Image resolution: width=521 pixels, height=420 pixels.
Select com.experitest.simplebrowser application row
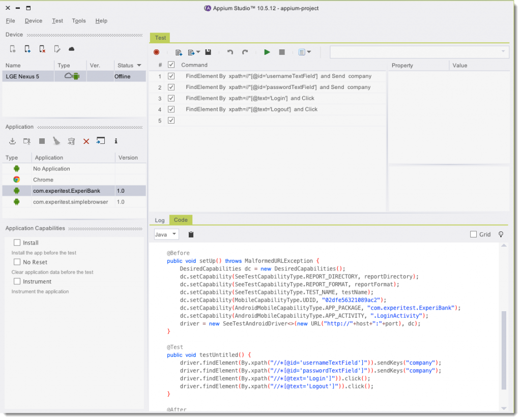74,202
